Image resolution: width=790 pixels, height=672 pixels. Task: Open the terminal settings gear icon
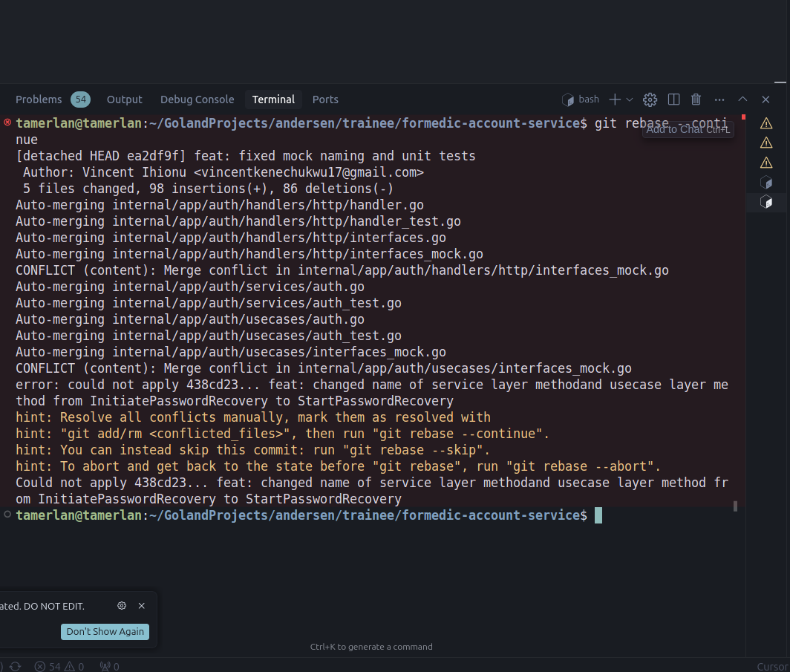click(650, 100)
